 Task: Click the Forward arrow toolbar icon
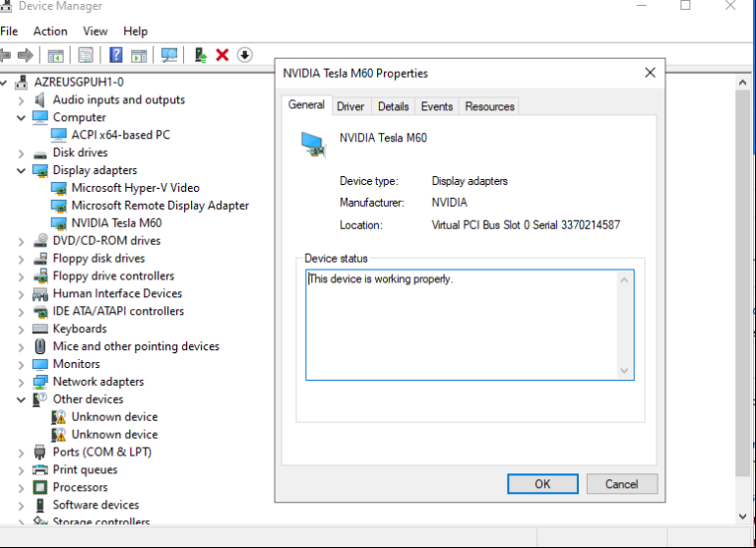coord(25,55)
